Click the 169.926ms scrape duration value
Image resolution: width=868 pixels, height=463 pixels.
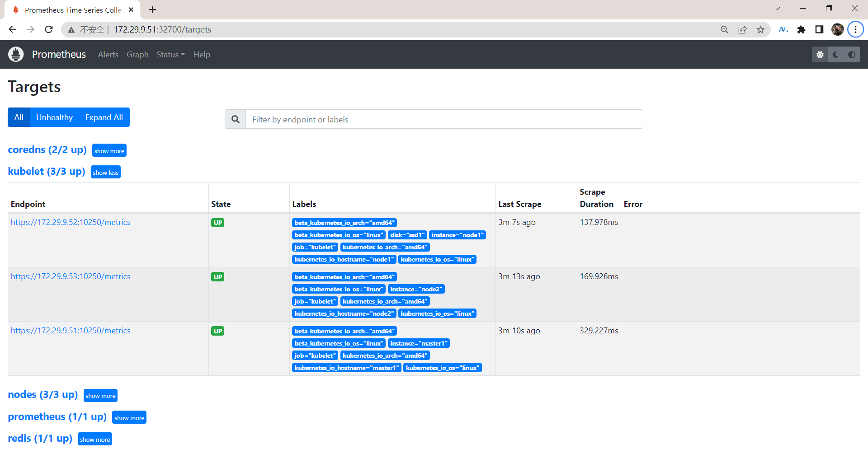pos(599,276)
